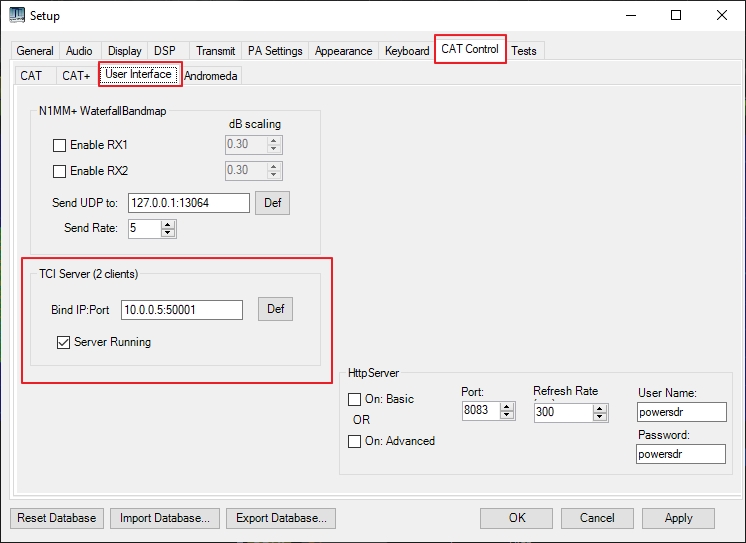Screen dimensions: 746x543
Task: Click Export Database button
Action: point(280,518)
